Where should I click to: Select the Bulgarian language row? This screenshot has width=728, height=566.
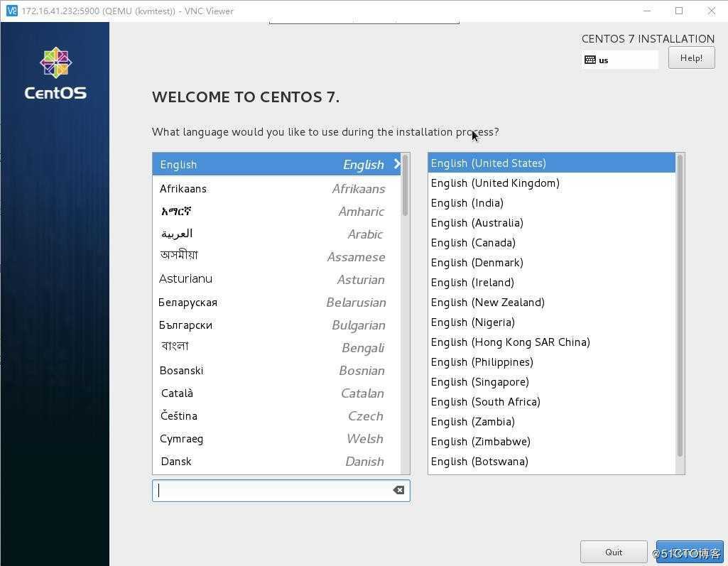pyautogui.click(x=277, y=325)
